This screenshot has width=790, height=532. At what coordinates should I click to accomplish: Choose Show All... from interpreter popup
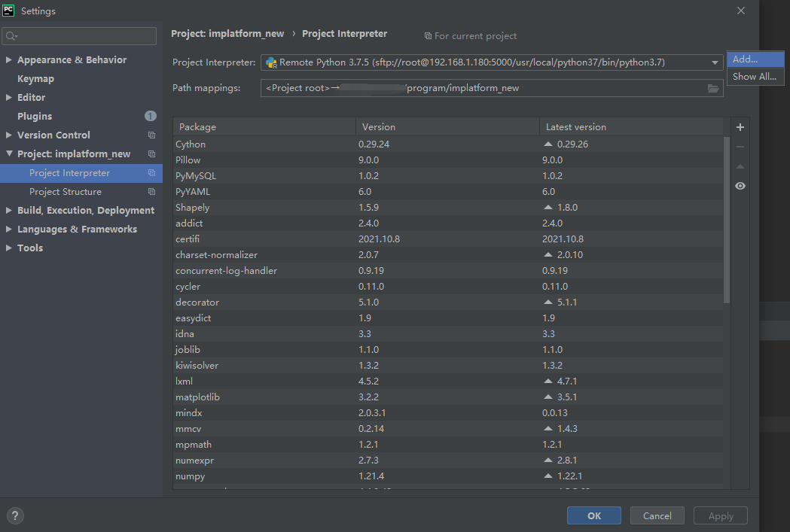click(x=755, y=77)
